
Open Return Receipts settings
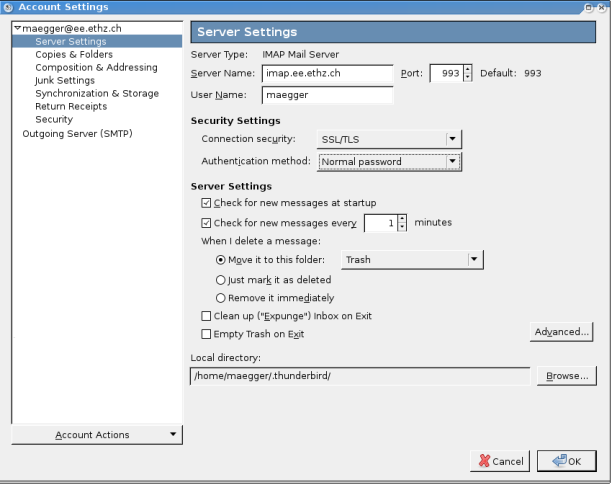click(71, 106)
